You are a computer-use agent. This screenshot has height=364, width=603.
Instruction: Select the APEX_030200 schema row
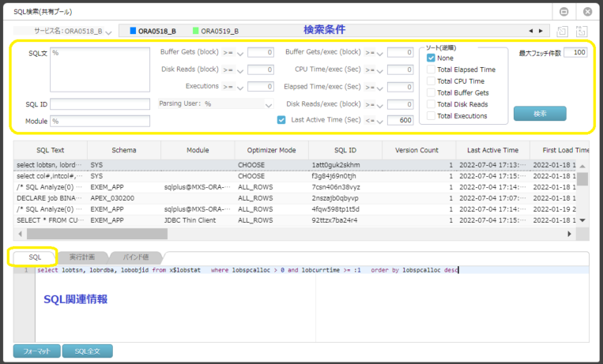click(295, 198)
